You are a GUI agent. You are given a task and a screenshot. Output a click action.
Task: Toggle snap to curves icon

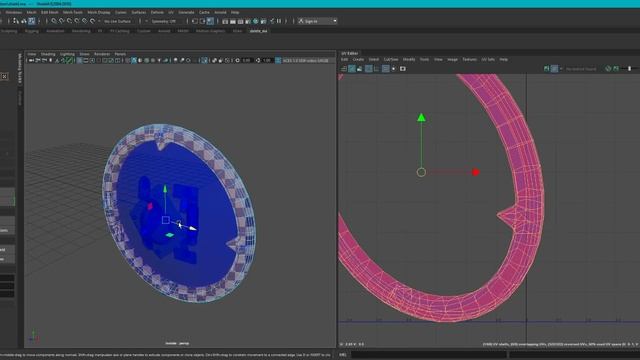click(x=62, y=21)
